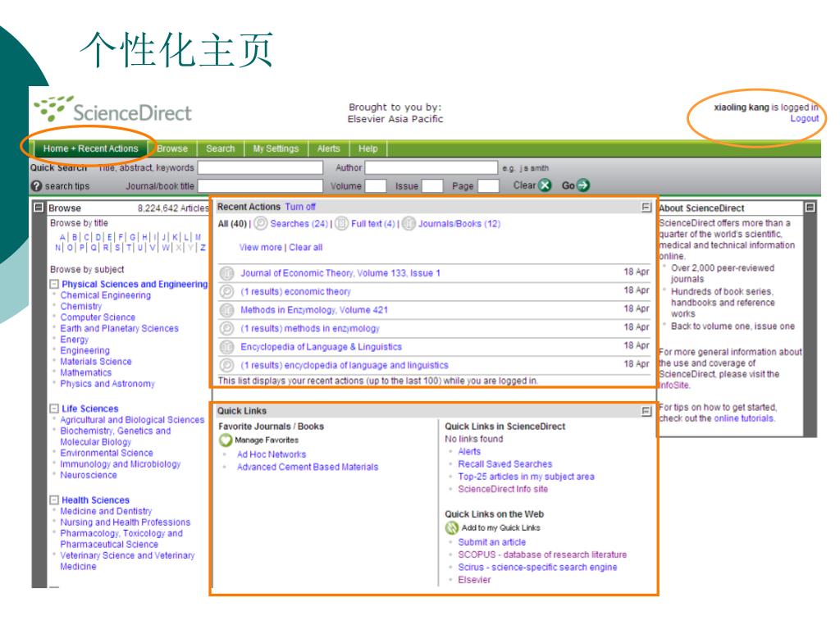The height and width of the screenshot is (630, 840).
Task: Open the Home + Recent Actions tab
Action: (x=90, y=148)
